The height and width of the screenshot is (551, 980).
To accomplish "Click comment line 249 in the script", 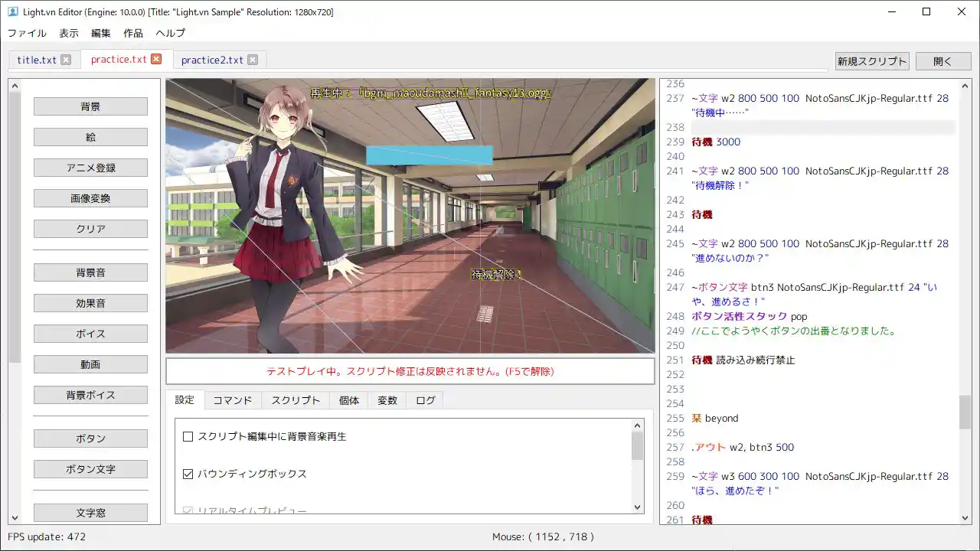I will [x=793, y=331].
